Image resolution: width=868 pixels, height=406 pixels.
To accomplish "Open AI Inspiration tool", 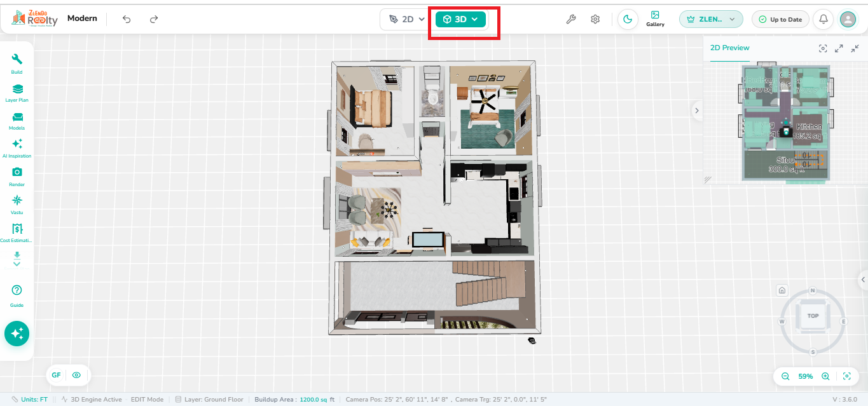I will click(x=17, y=148).
